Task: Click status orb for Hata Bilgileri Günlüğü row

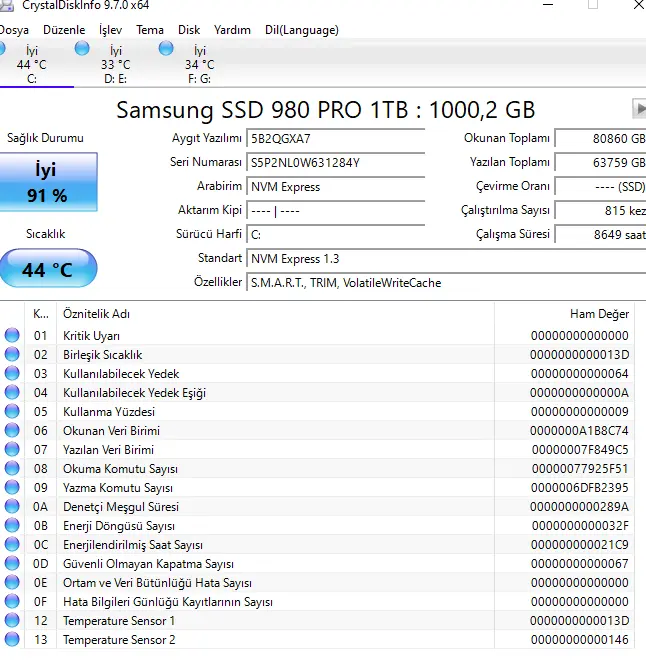Action: [12, 601]
